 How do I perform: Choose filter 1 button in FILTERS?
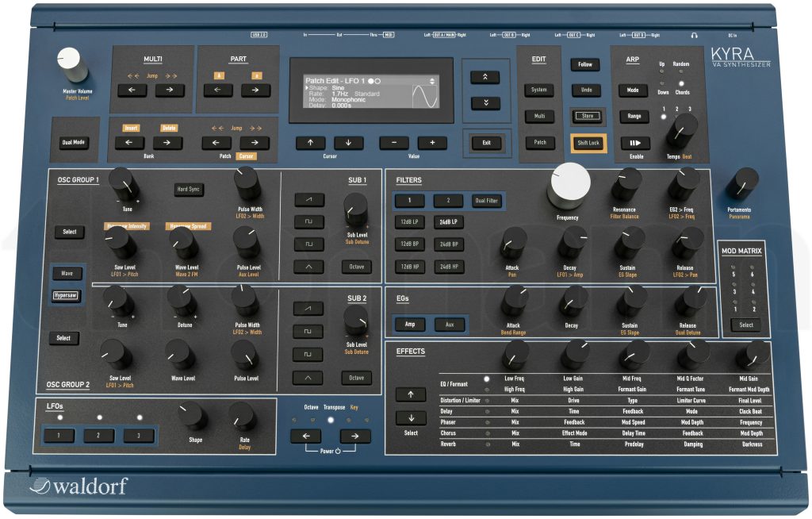coord(410,200)
